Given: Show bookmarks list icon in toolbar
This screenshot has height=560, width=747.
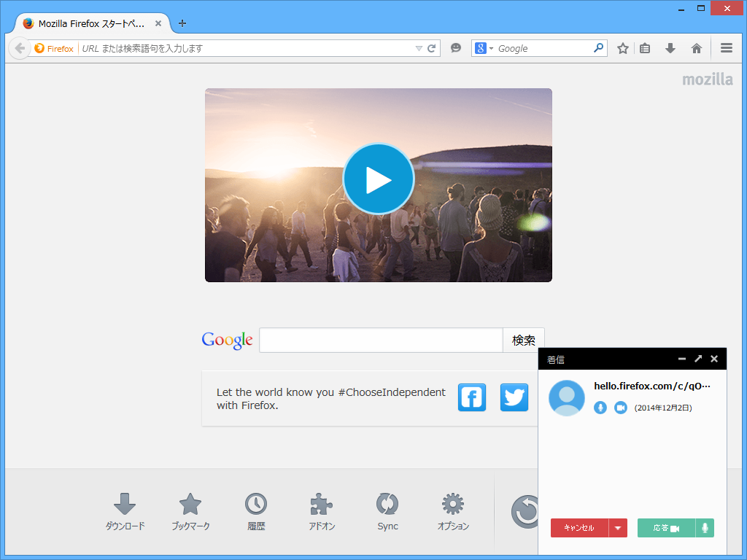Looking at the screenshot, I should point(645,48).
